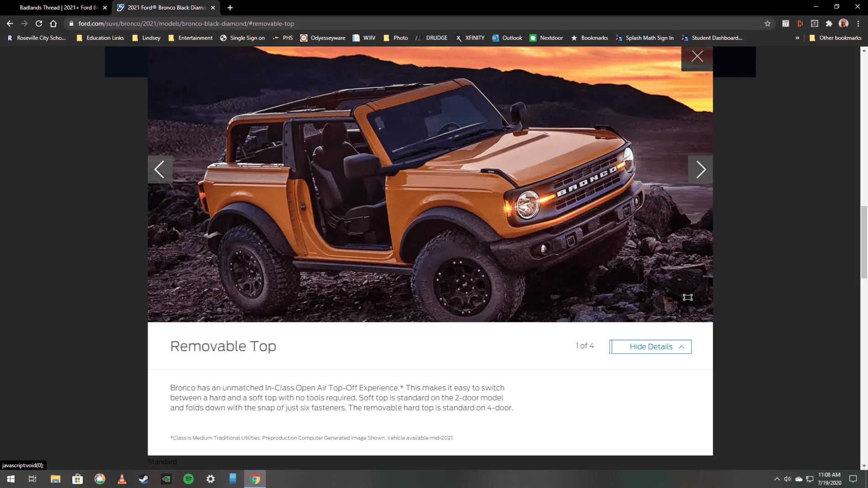The width and height of the screenshot is (868, 488).
Task: Open Task View on taskbar
Action: 32,479
